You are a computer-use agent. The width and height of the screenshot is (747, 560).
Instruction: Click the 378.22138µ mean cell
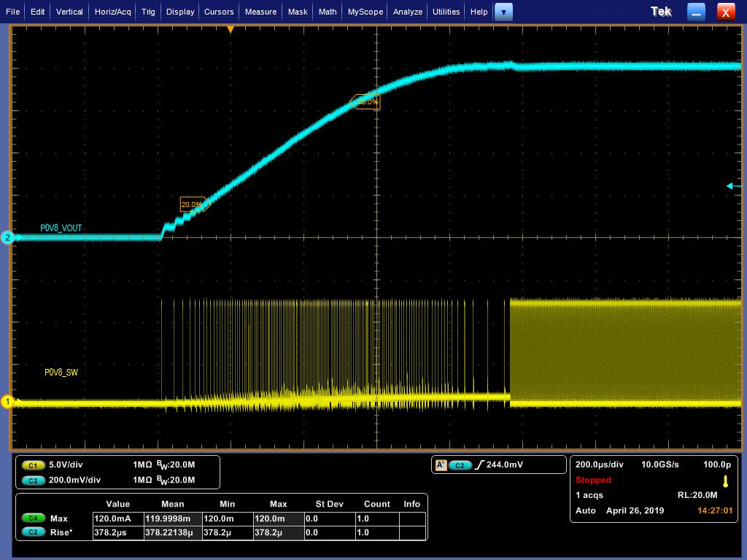[173, 532]
